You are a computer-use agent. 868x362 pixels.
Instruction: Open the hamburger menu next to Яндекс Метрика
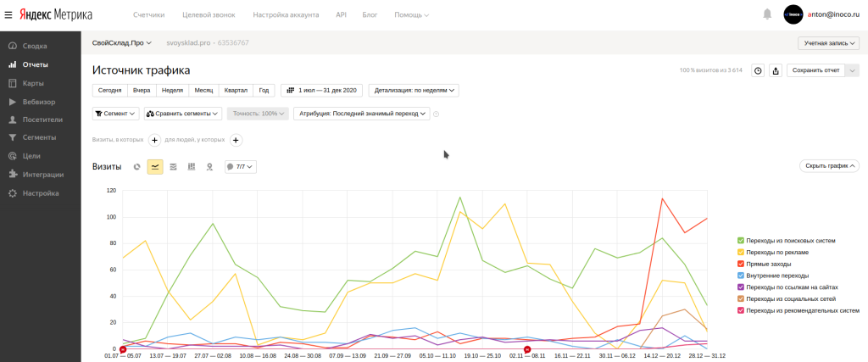click(8, 14)
